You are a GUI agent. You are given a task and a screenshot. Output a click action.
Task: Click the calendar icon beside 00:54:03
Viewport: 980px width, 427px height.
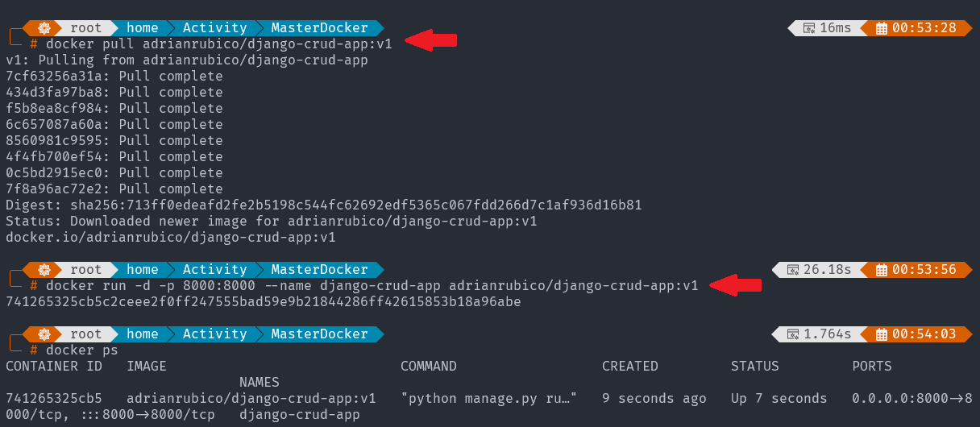(x=881, y=334)
